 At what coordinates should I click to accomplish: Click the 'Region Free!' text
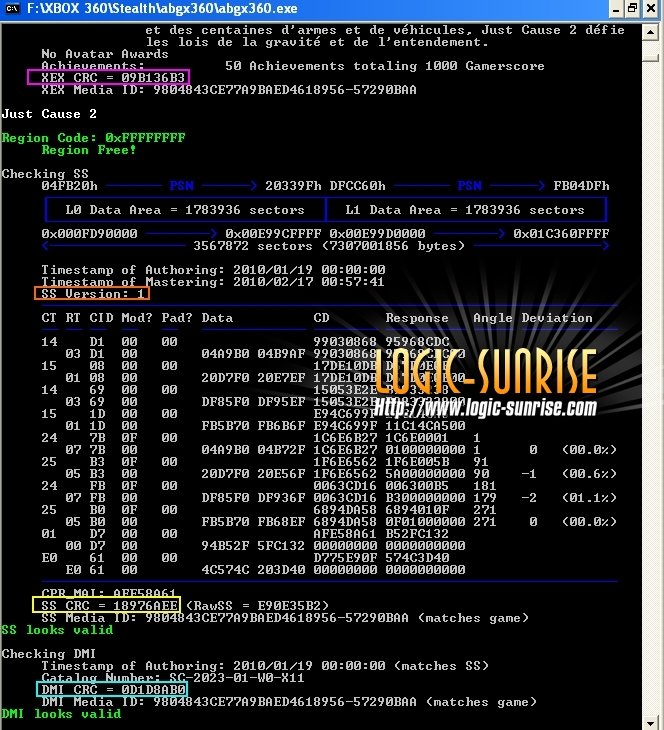[x=89, y=150]
